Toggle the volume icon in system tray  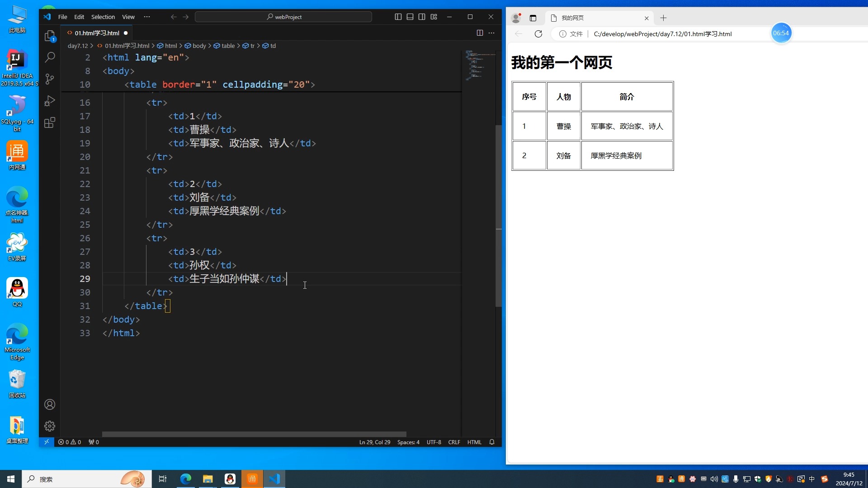click(x=714, y=479)
